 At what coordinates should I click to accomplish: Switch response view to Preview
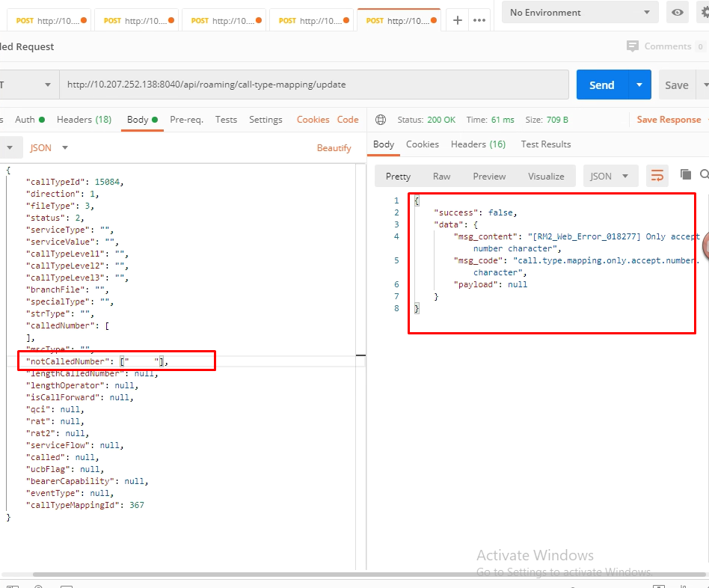pos(489,177)
